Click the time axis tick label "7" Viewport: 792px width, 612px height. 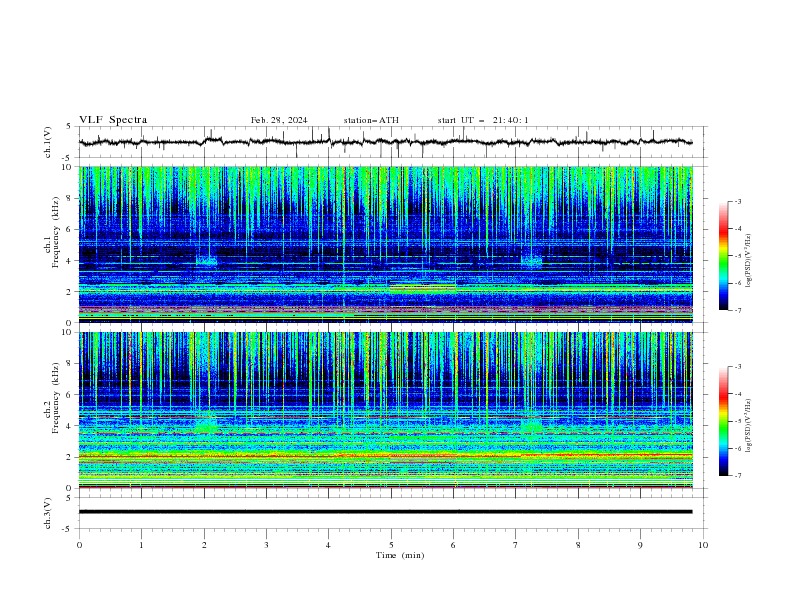(516, 545)
